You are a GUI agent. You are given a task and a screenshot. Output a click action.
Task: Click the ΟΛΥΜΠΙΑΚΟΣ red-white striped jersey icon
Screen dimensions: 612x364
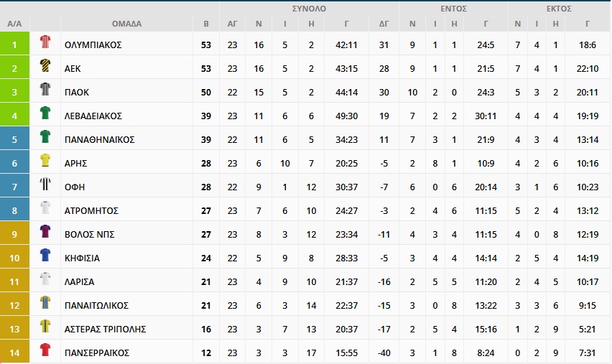coord(45,42)
